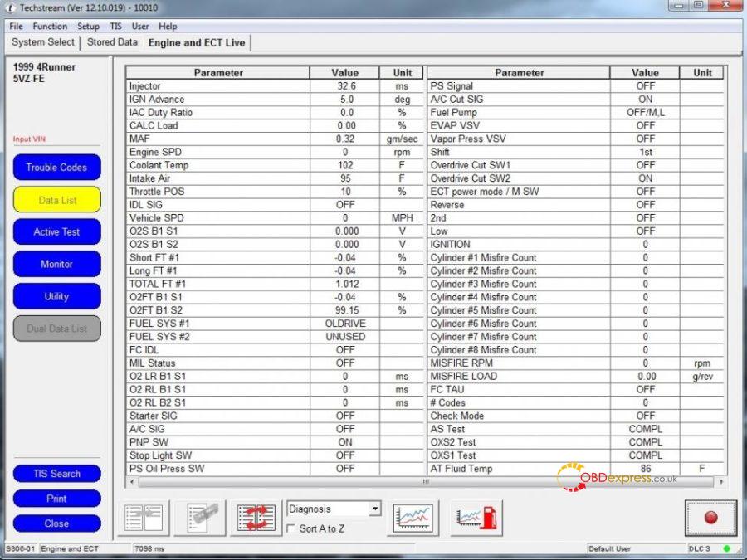This screenshot has width=747, height=560.
Task: Open the line graph view icon
Action: 413,516
